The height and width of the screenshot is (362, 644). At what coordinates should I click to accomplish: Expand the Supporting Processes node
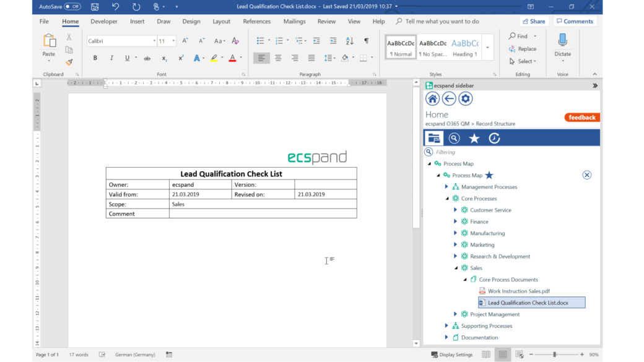point(446,326)
